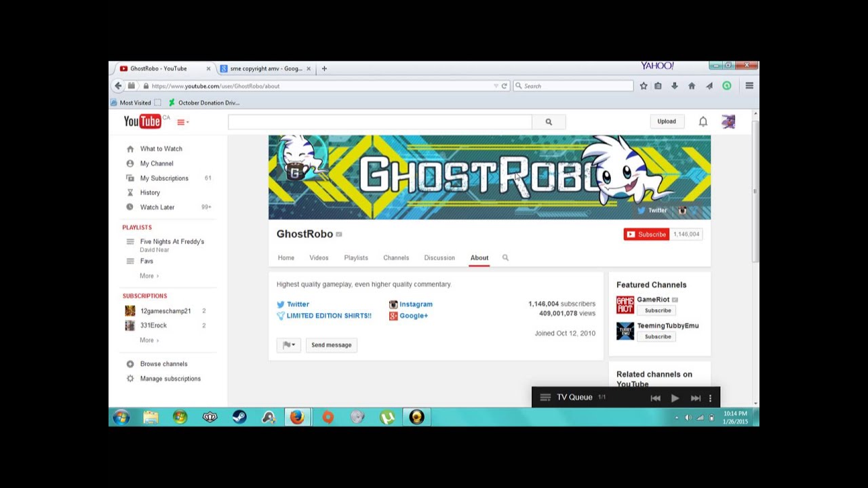Select the About tab
This screenshot has height=488, width=868.
tap(479, 258)
